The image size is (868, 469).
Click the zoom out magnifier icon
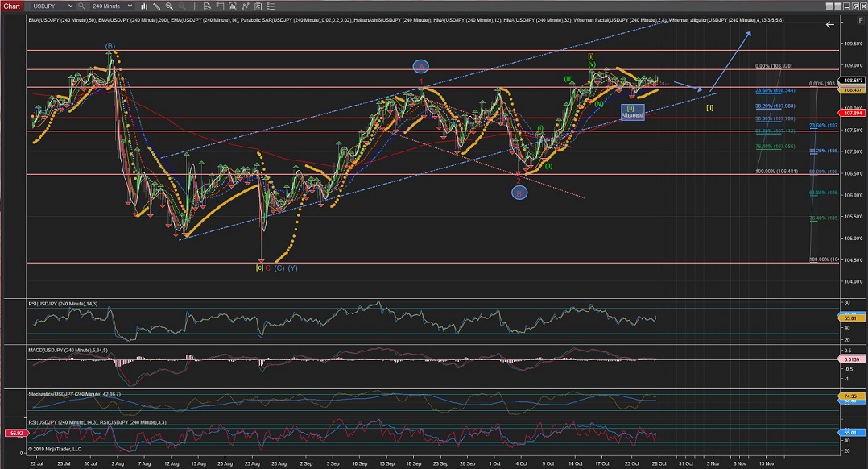point(181,6)
